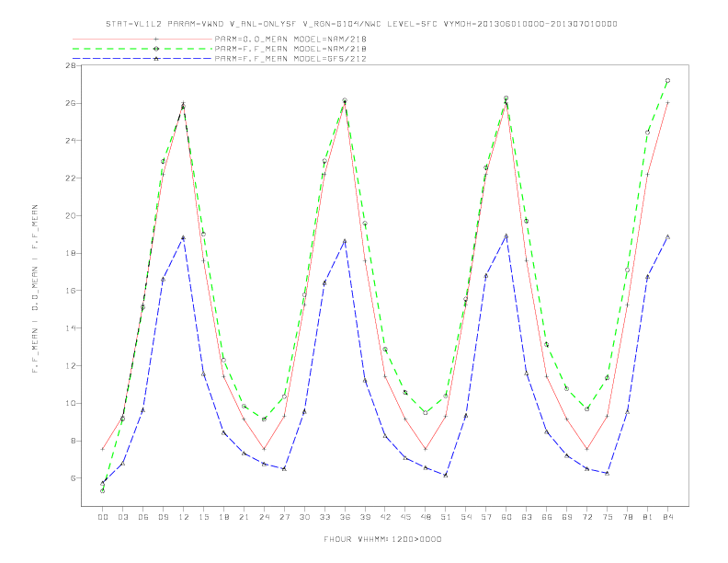Viewport: 728px width, 563px height.
Task: Select the legend entry PARM=F.F_MEAN MODEL=NAM/218
Action: (290, 49)
